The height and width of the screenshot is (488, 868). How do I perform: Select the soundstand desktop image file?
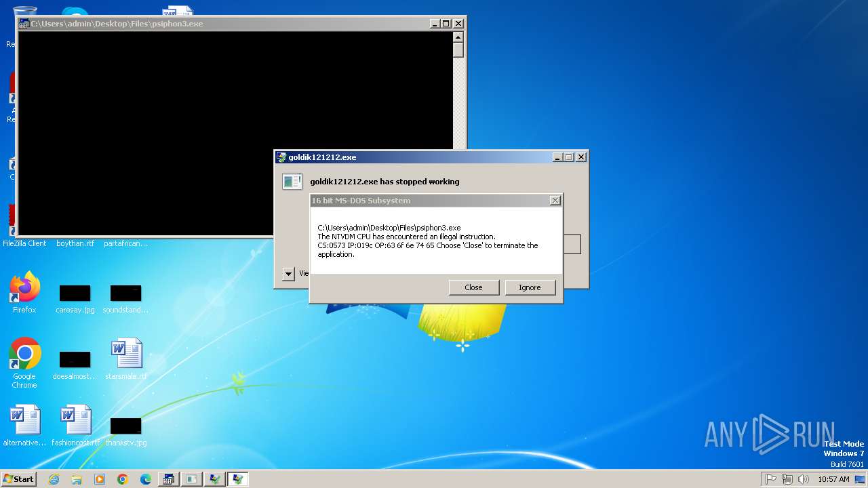(x=125, y=298)
